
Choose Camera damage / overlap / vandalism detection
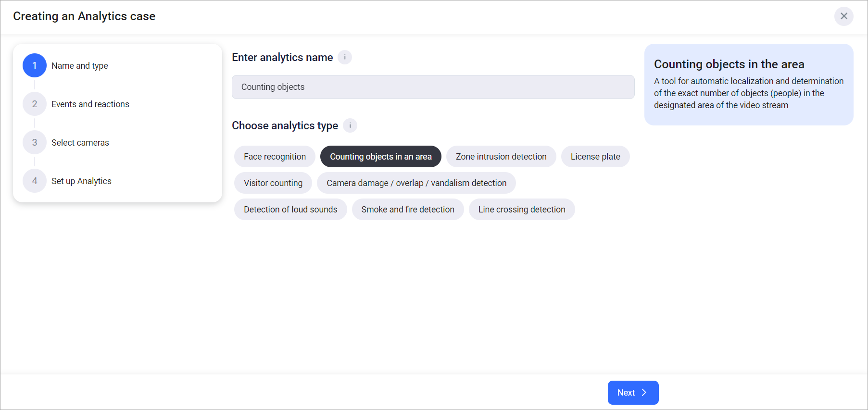click(416, 183)
